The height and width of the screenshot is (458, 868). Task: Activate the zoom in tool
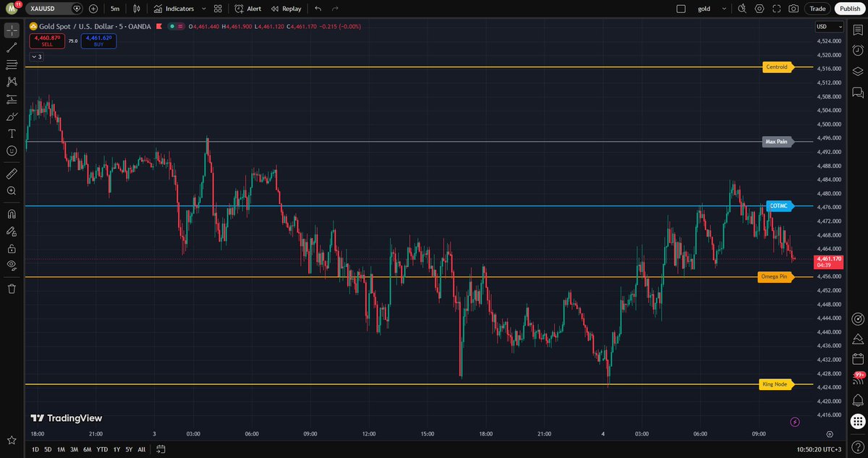coord(12,191)
